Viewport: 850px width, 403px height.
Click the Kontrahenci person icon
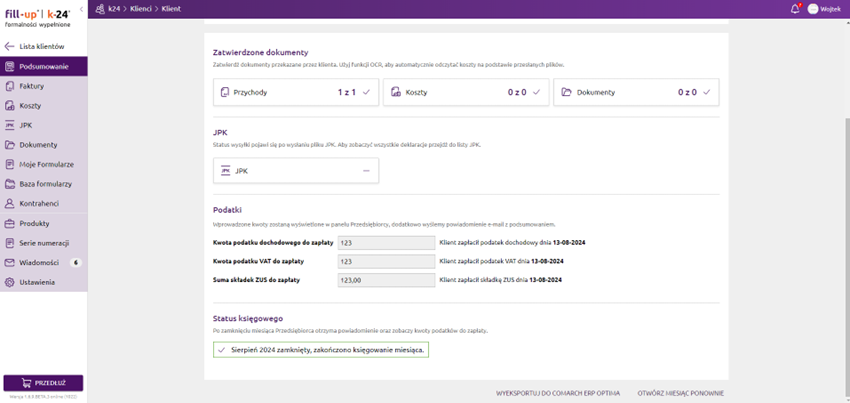pyautogui.click(x=9, y=203)
